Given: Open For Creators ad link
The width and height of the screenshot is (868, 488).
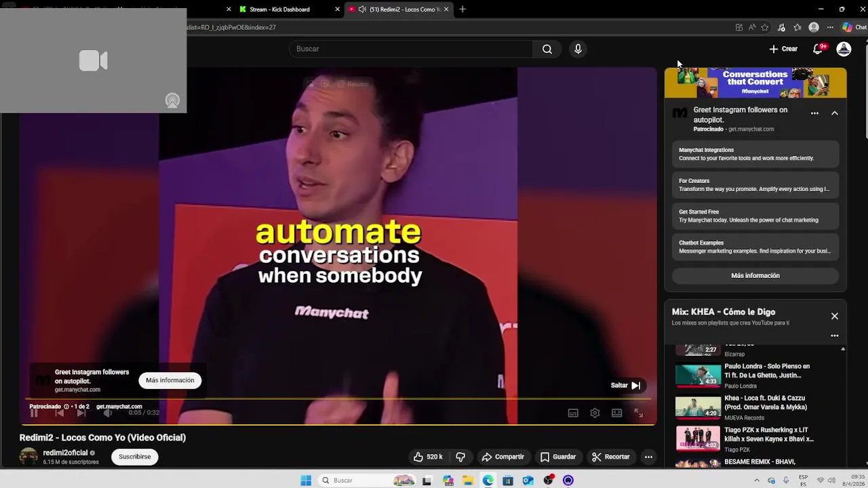Looking at the screenshot, I should click(x=755, y=185).
